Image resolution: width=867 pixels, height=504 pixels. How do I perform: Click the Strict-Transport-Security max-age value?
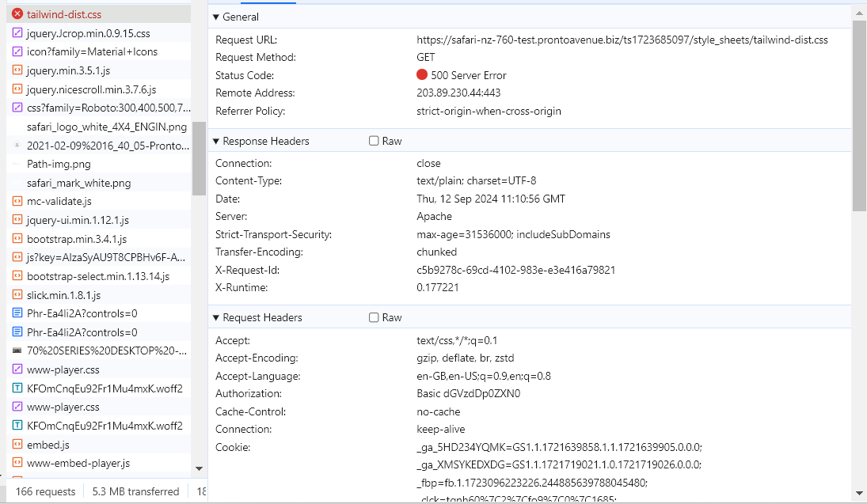click(513, 234)
